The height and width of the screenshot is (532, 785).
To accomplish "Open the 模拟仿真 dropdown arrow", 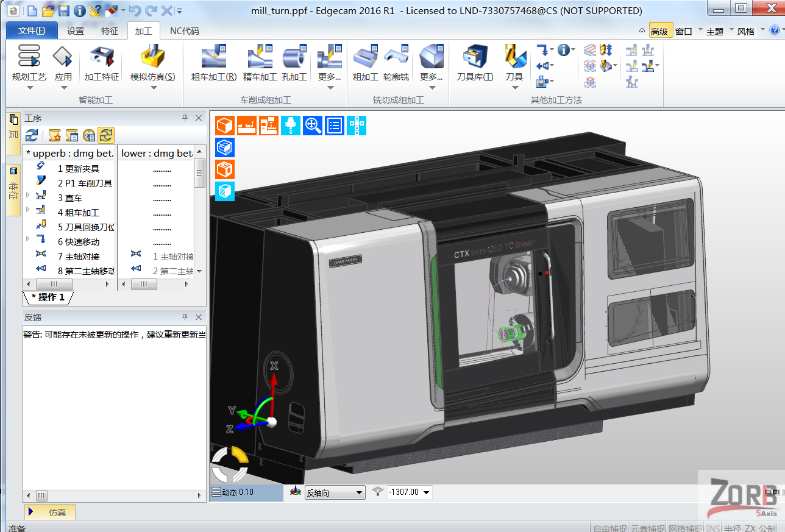I will coord(153,88).
